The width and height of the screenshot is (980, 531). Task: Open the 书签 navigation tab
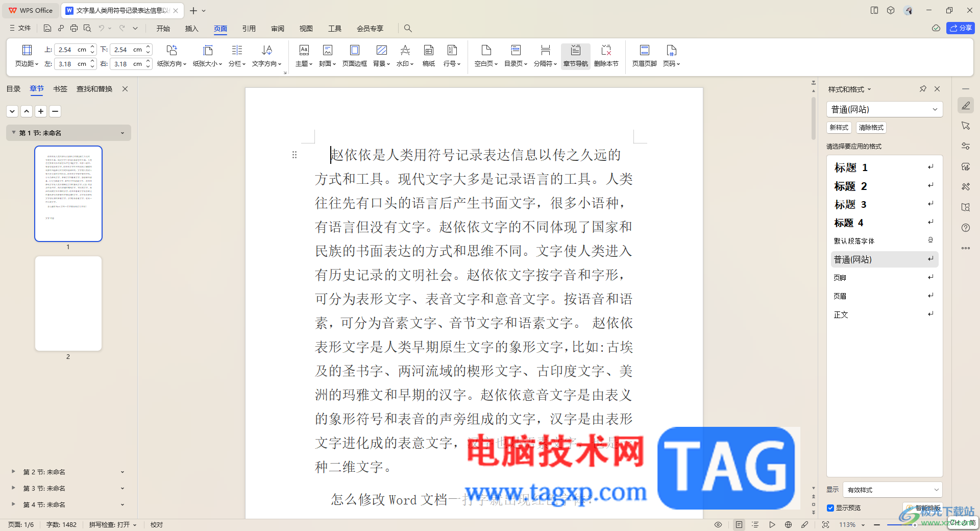pyautogui.click(x=60, y=89)
